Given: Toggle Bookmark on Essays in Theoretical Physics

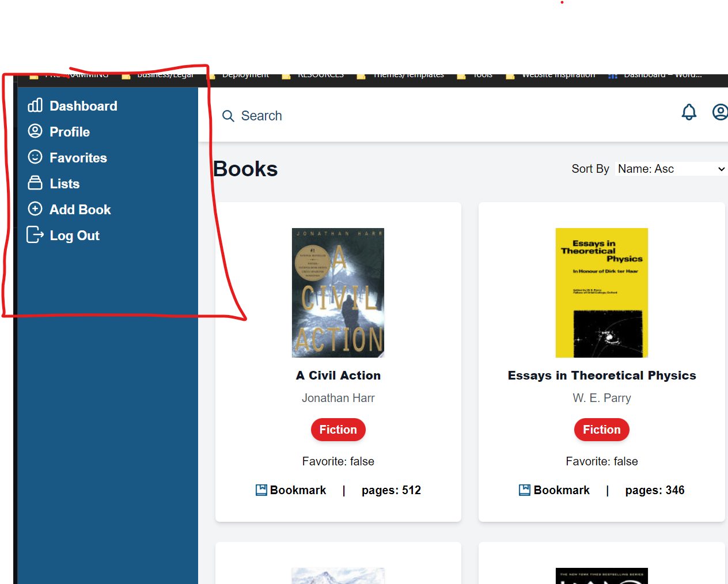Looking at the screenshot, I should pyautogui.click(x=554, y=490).
